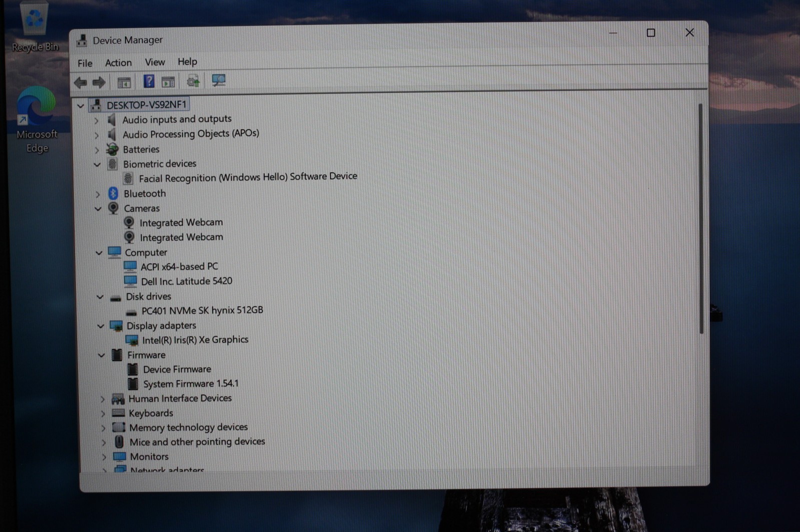Click the Bluetooth category icon
This screenshot has width=800, height=532.
[113, 193]
